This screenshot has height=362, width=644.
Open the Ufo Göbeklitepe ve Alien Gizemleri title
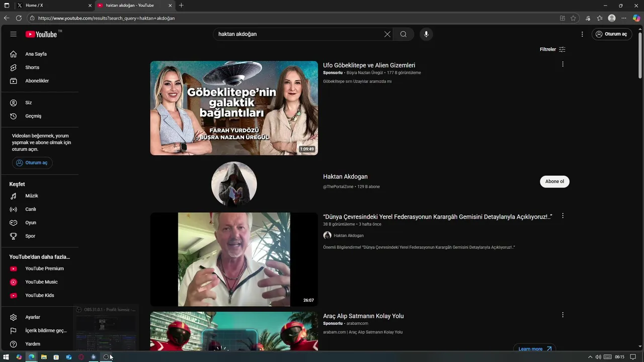click(369, 65)
